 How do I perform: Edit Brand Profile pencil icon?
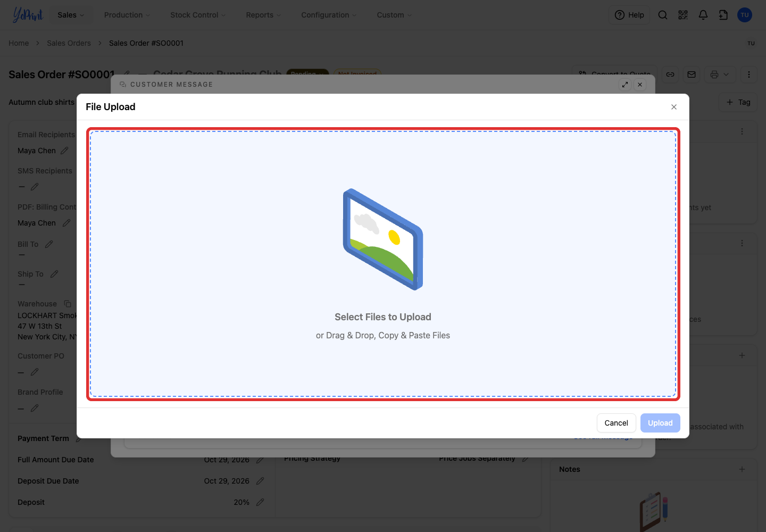[x=35, y=408]
